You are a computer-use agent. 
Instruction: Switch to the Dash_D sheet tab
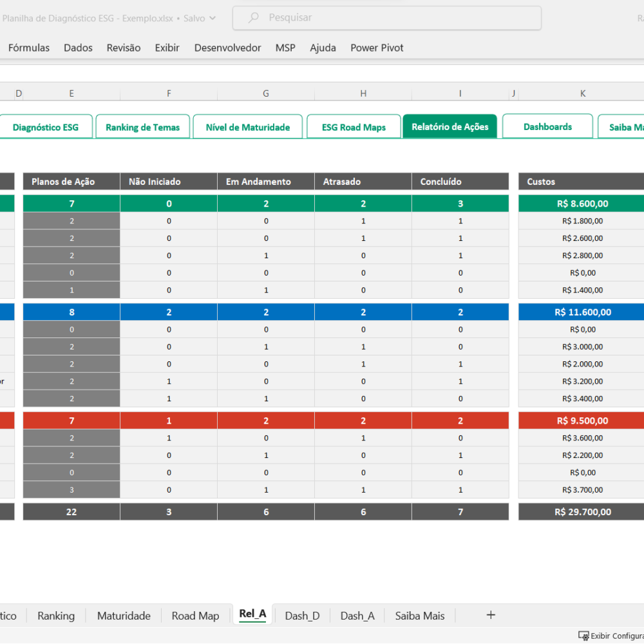(x=302, y=616)
